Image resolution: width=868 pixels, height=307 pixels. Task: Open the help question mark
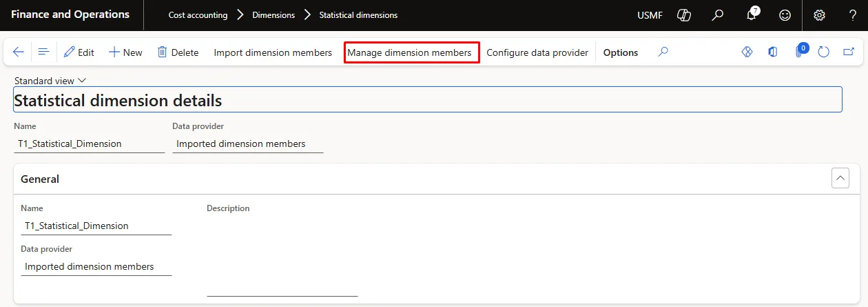click(853, 14)
